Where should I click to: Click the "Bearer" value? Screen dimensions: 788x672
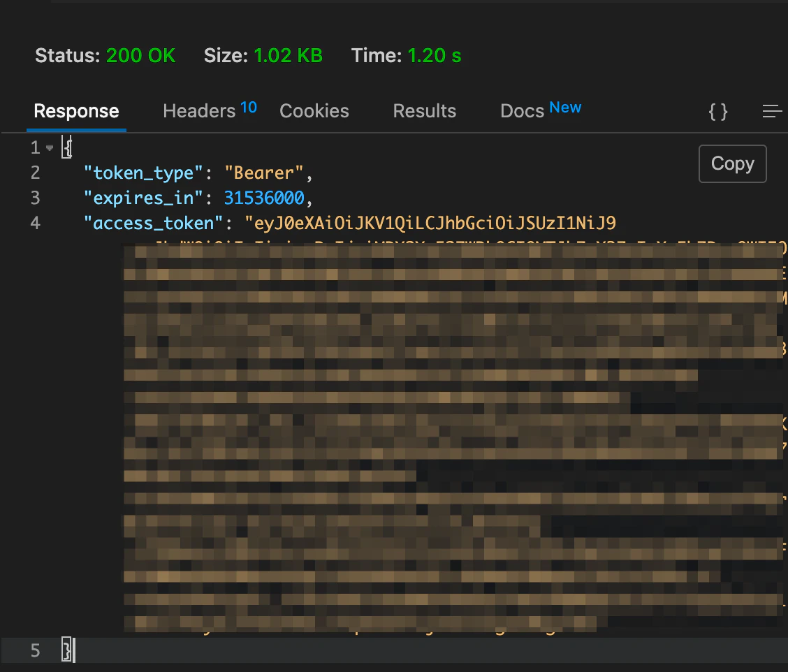click(x=264, y=173)
